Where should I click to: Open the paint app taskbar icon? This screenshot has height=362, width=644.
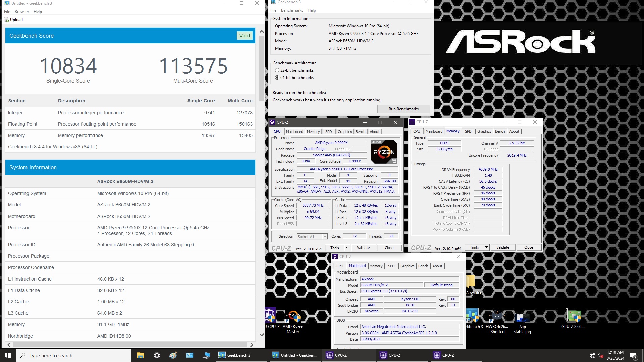(x=173, y=355)
